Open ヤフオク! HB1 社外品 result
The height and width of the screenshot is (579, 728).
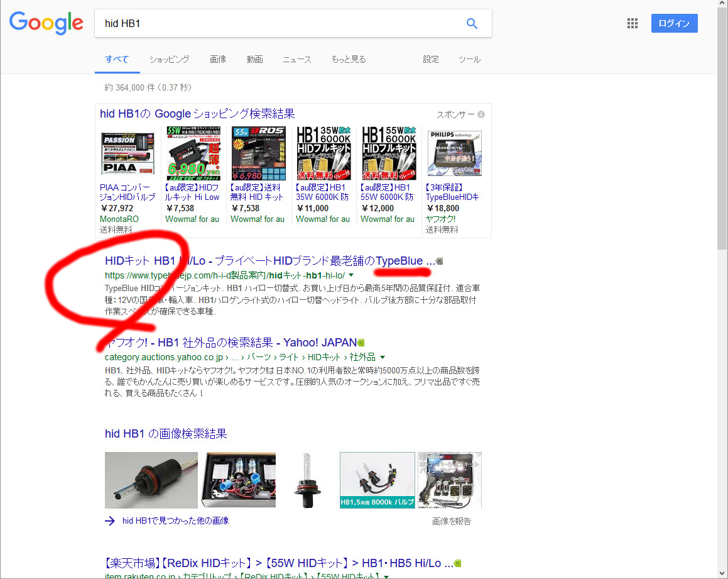[231, 343]
